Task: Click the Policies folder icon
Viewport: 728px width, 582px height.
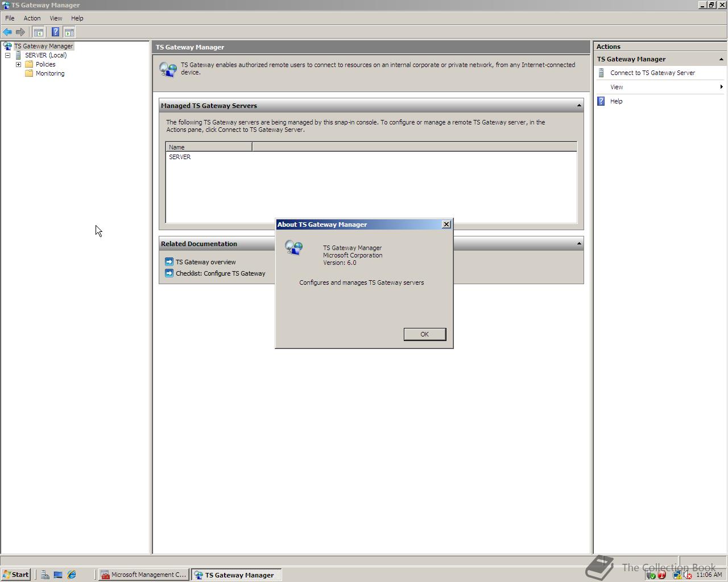Action: [x=29, y=64]
